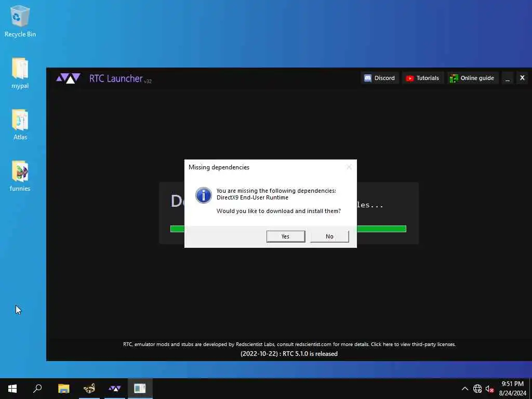Minimize the RTC Launcher window

(x=508, y=78)
